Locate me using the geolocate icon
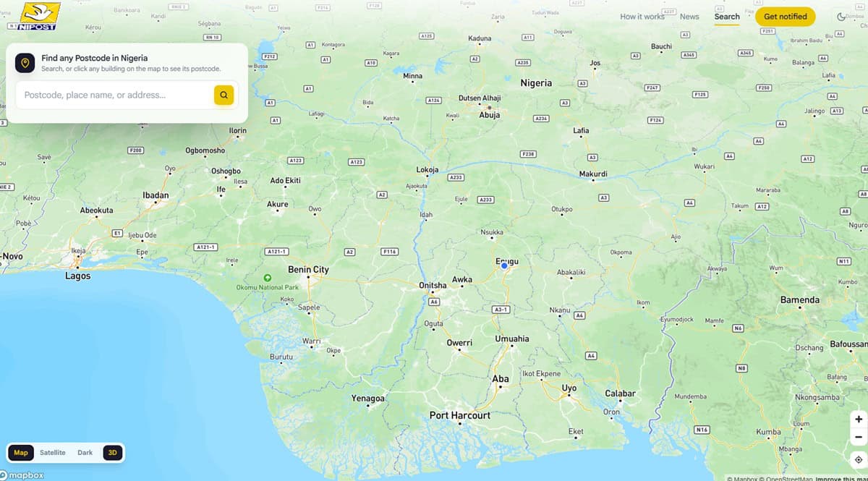Viewport: 868px width, 481px height. point(858,459)
